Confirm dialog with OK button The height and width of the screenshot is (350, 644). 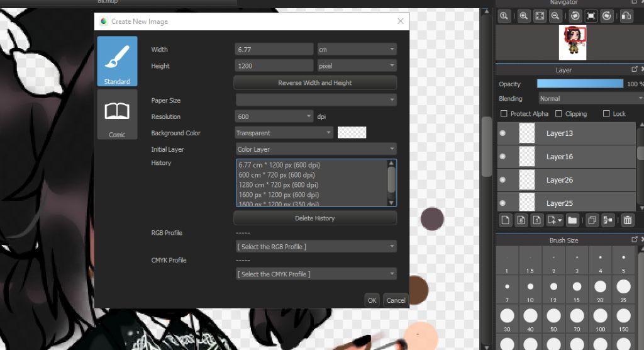tap(372, 300)
